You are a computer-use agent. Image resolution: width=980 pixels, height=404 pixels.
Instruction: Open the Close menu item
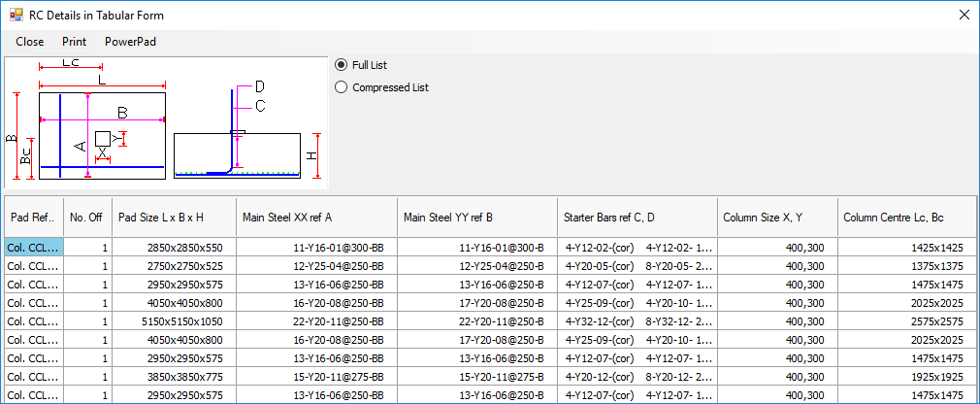30,42
